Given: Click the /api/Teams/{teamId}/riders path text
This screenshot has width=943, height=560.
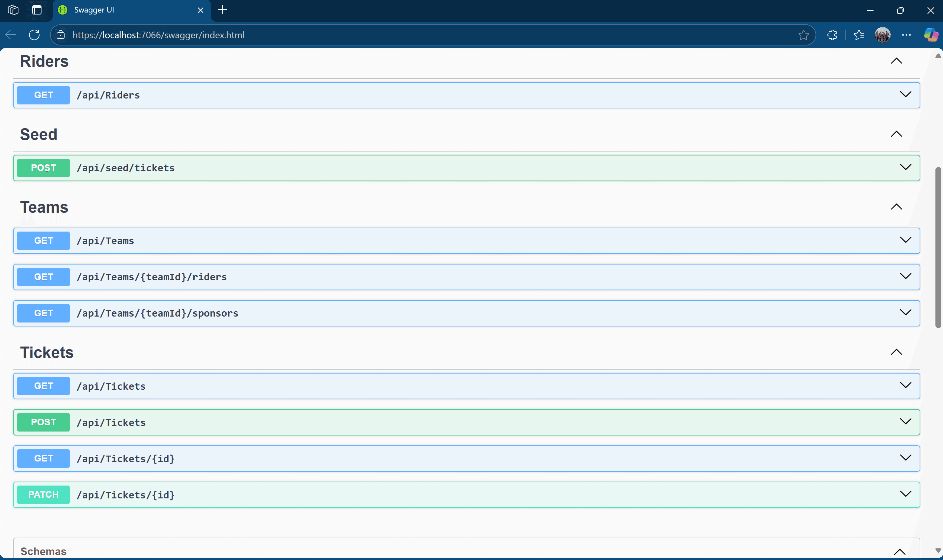Looking at the screenshot, I should pos(152,277).
